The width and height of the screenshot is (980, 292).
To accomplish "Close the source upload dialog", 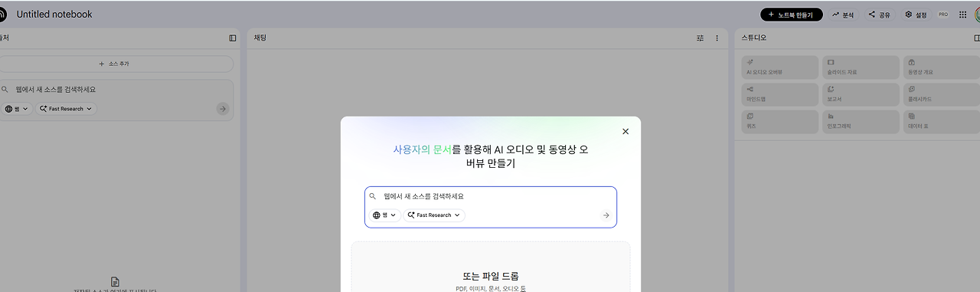I will [x=626, y=131].
